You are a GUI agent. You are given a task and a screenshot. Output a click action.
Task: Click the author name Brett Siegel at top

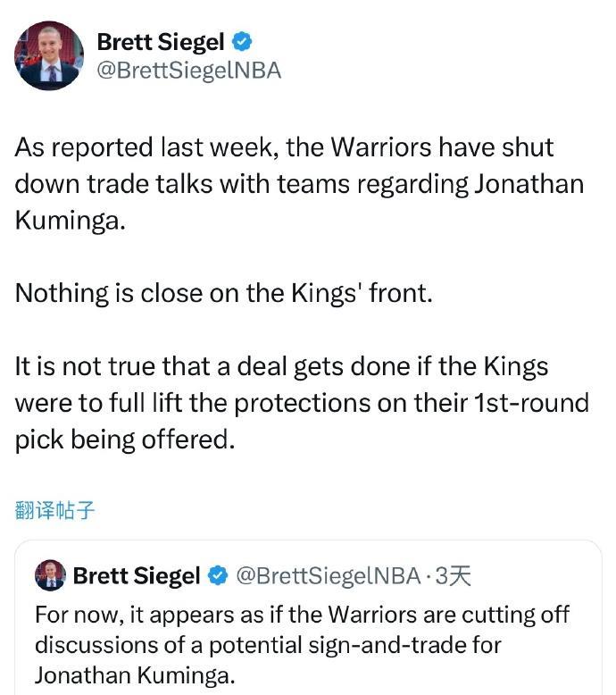pyautogui.click(x=161, y=41)
